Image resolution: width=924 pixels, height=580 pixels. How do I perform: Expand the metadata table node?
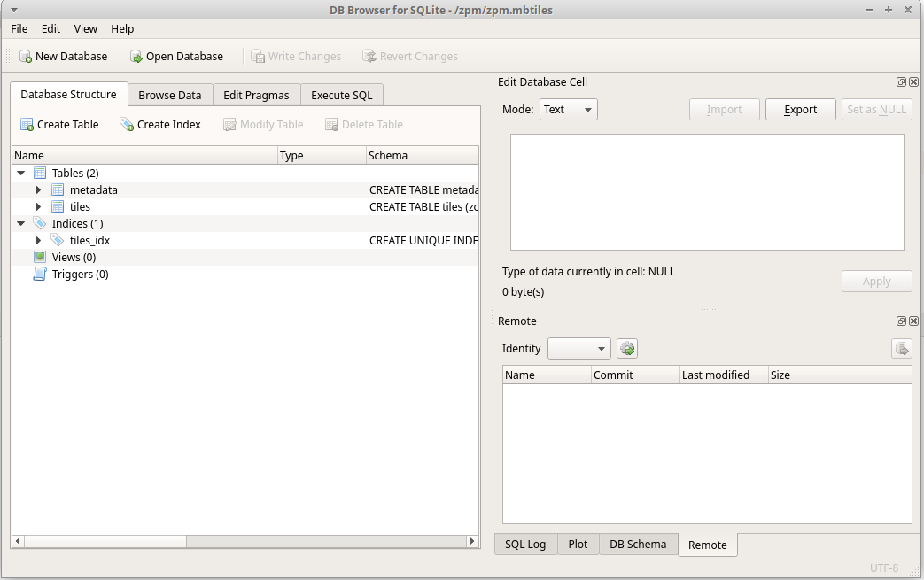[38, 189]
